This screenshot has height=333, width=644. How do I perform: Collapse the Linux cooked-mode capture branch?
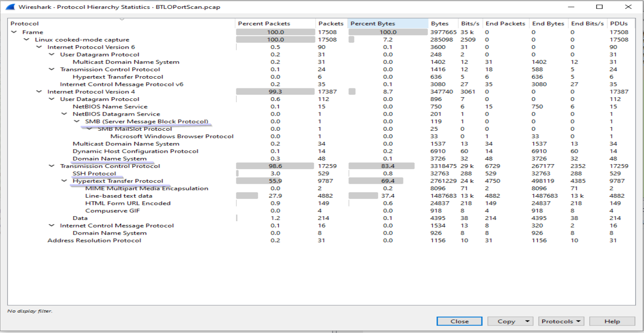(x=26, y=39)
